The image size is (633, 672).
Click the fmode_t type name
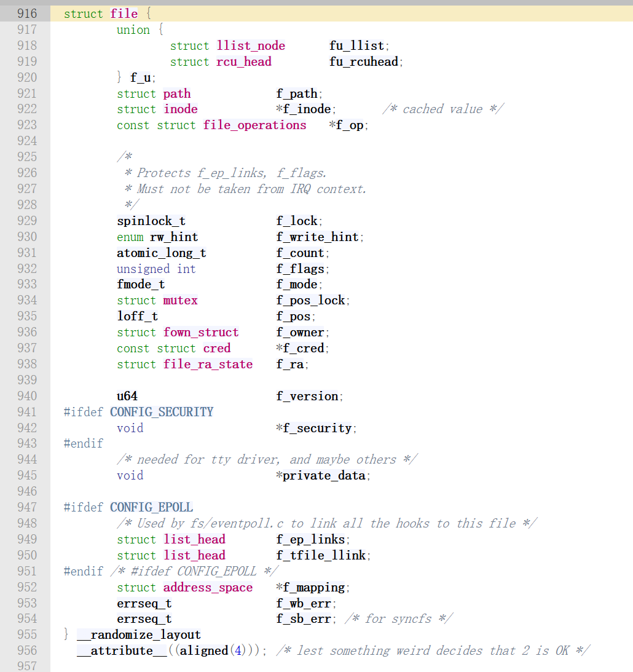(x=141, y=285)
